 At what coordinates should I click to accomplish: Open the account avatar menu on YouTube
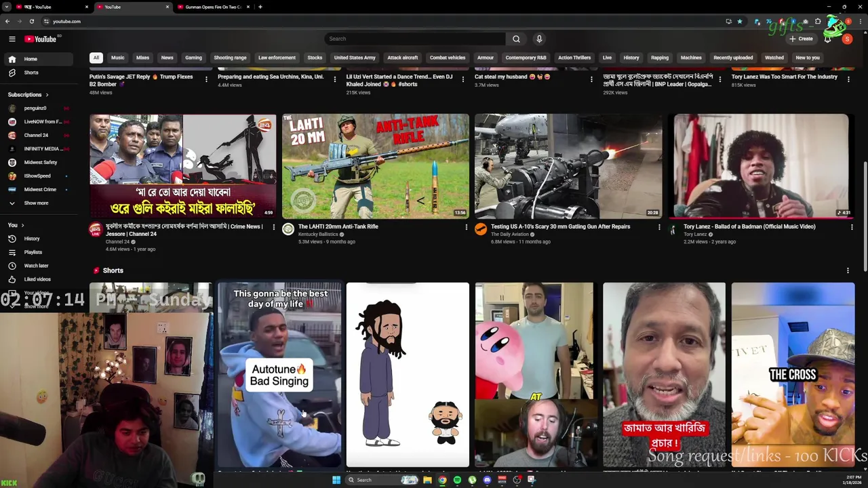847,39
